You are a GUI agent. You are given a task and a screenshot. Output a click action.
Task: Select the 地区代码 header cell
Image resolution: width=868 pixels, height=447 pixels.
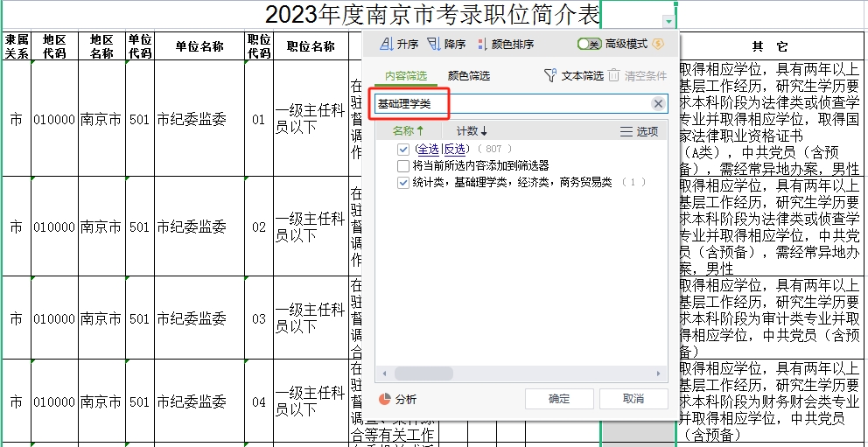(x=54, y=45)
